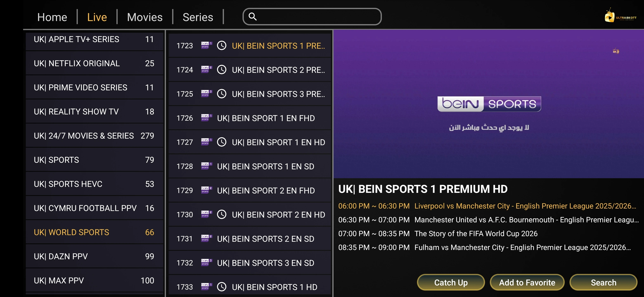Select the UK| SPORTS category
Viewport: 644px width, 297px height.
95,160
